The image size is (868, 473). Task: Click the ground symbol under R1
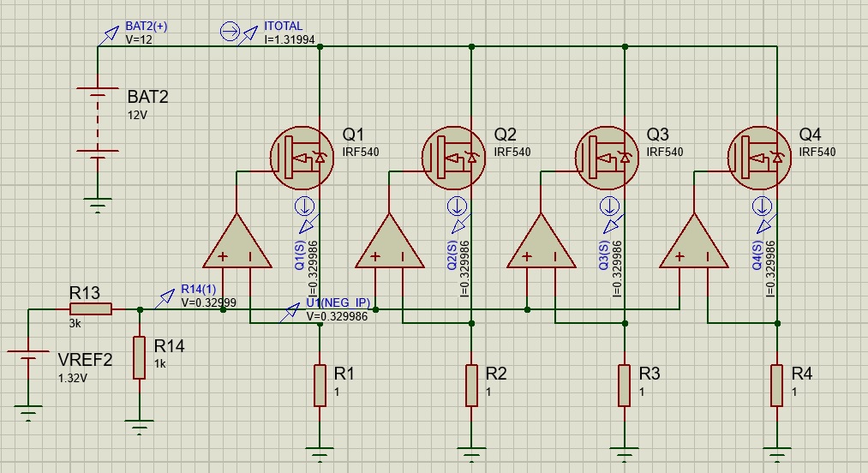point(320,454)
